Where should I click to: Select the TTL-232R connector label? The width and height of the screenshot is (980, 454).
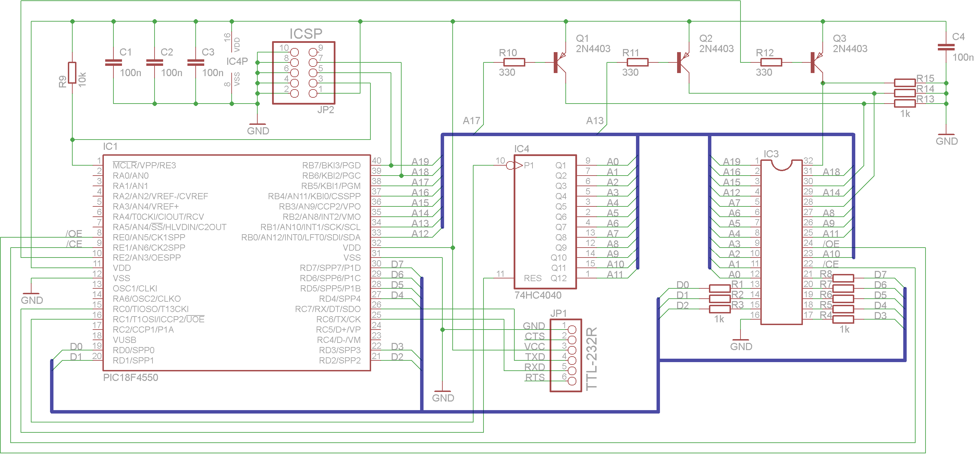(x=591, y=359)
